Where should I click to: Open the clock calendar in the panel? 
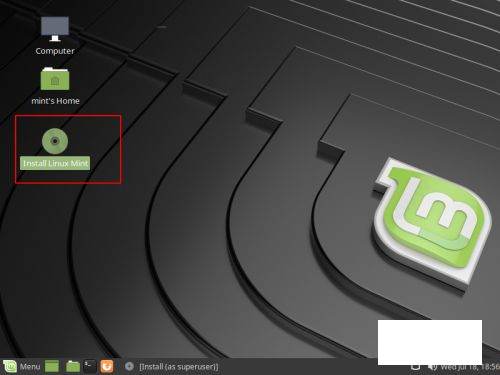click(x=470, y=367)
